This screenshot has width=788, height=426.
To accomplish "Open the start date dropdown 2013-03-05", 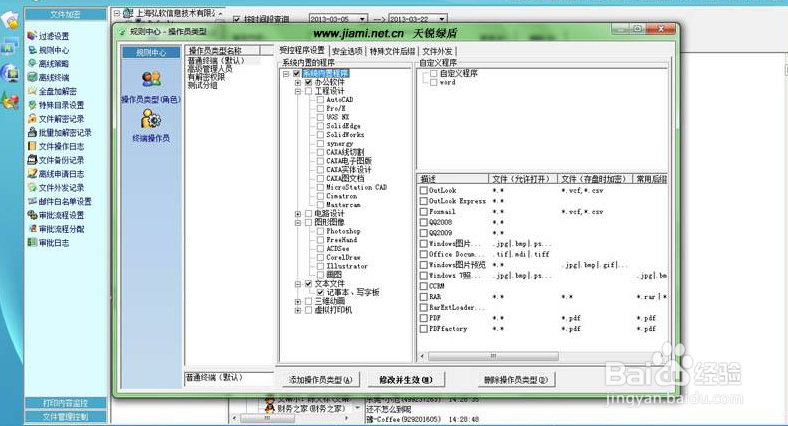I will 362,19.
